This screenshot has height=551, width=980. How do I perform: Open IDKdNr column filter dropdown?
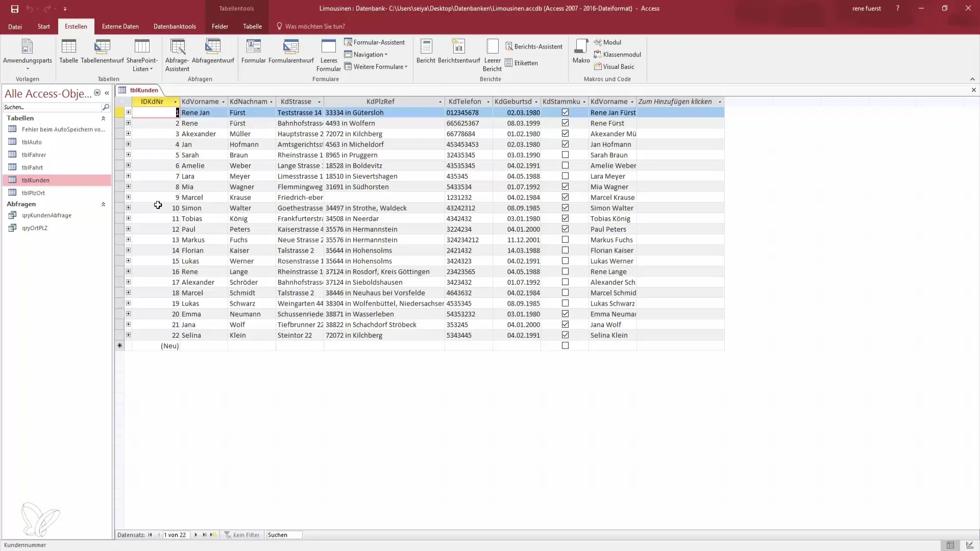pyautogui.click(x=175, y=102)
